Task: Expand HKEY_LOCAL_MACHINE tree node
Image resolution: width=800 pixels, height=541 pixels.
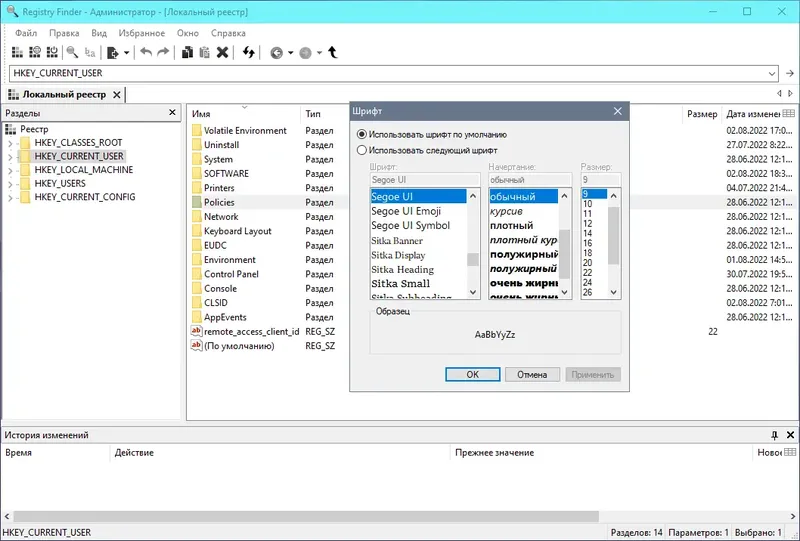Action: pyautogui.click(x=10, y=170)
